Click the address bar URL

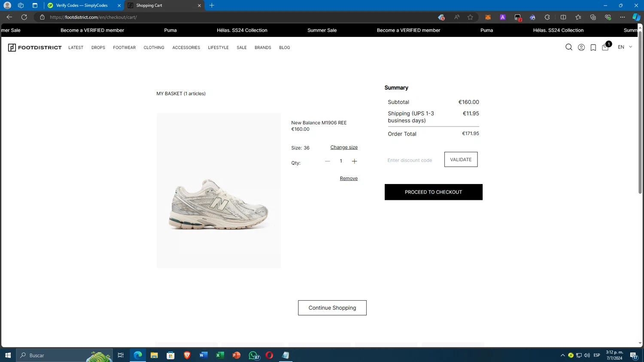[93, 17]
